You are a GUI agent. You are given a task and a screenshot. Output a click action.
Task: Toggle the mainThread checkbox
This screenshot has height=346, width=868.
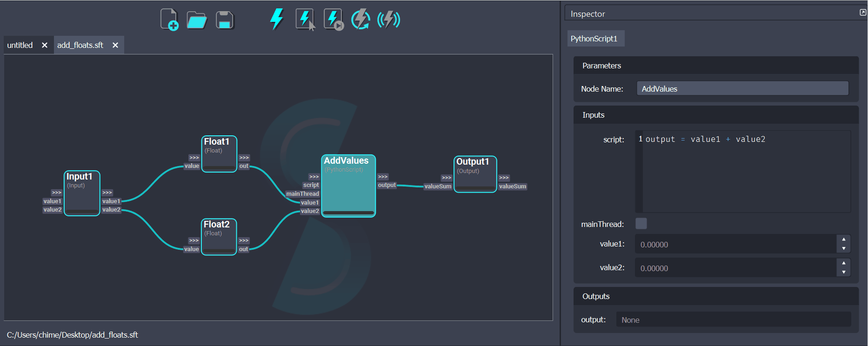click(x=641, y=224)
